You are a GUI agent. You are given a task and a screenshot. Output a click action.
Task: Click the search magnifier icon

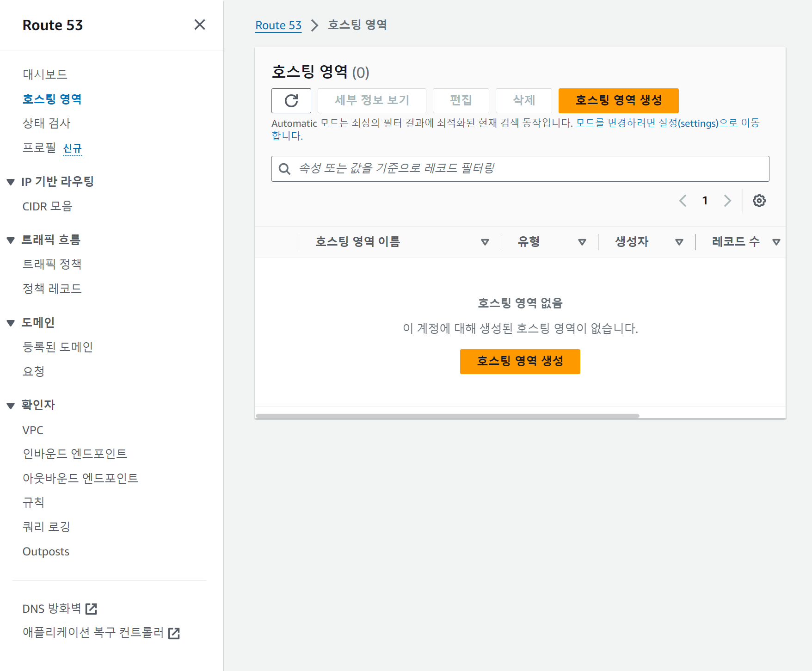point(284,169)
